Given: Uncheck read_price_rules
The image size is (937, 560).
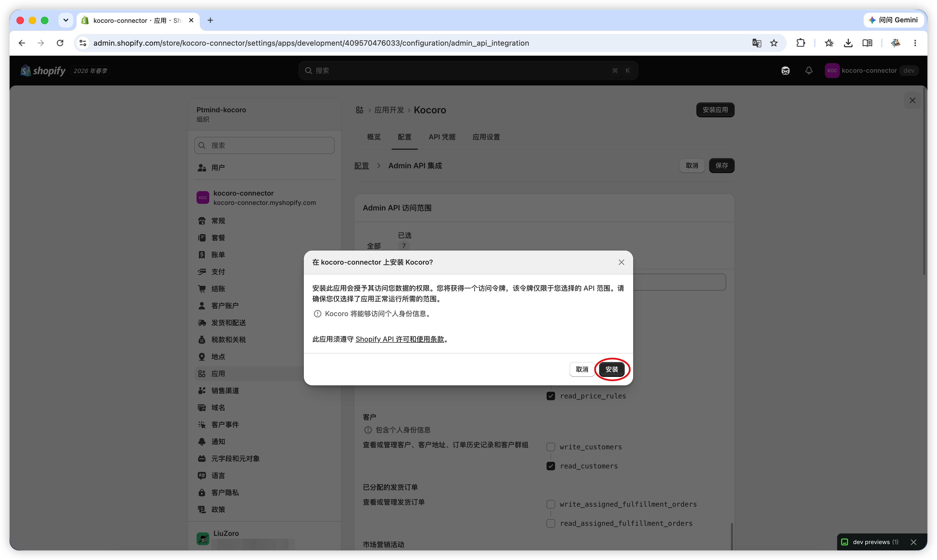Looking at the screenshot, I should tap(551, 396).
